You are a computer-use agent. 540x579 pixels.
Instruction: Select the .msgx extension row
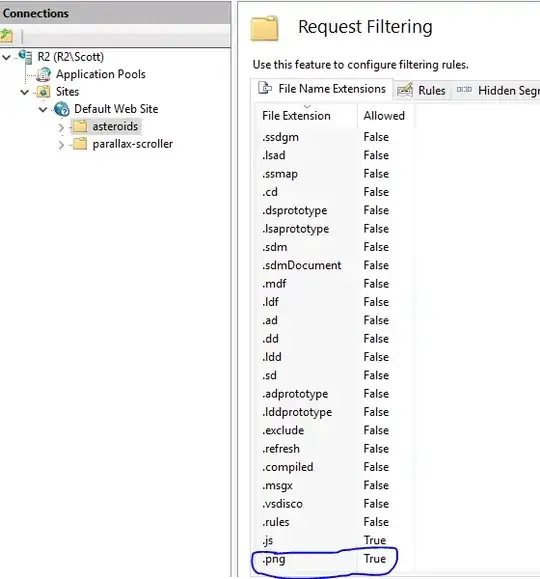click(334, 486)
